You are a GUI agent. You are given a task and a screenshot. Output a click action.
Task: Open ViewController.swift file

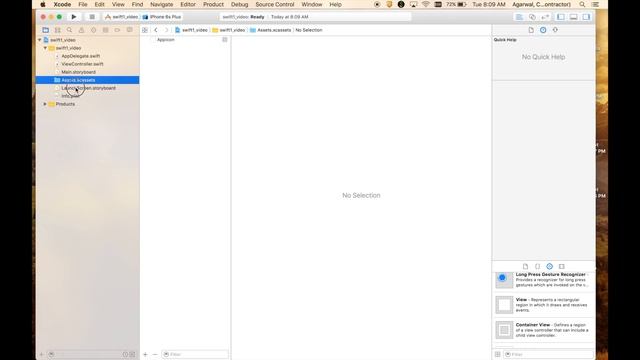click(x=82, y=64)
